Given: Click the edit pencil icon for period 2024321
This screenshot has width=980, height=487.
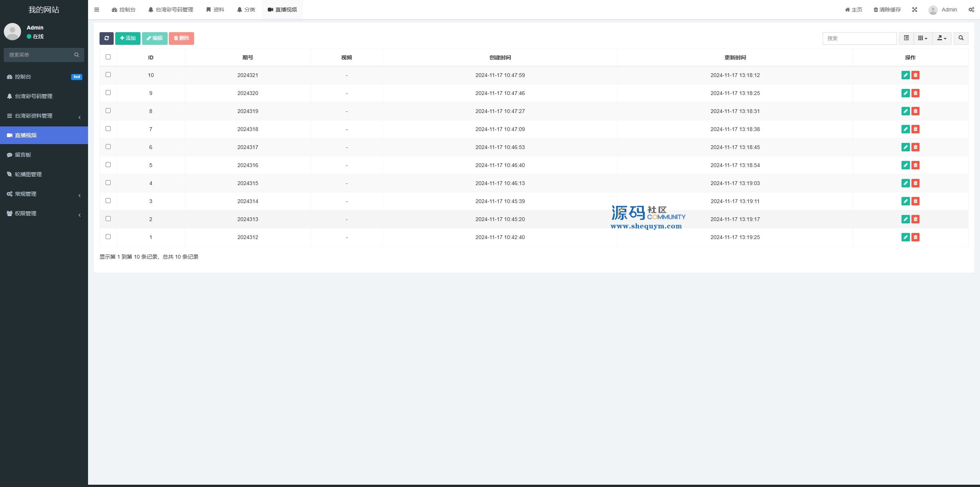Looking at the screenshot, I should point(905,75).
